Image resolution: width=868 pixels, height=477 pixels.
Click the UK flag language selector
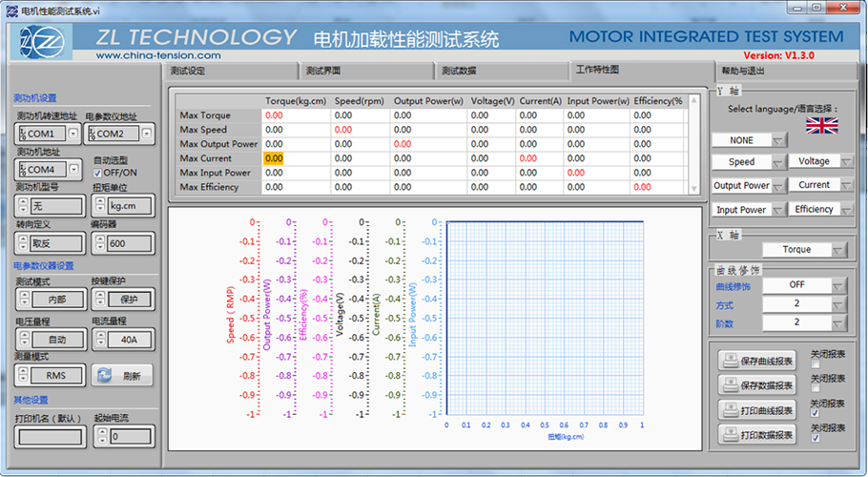819,124
